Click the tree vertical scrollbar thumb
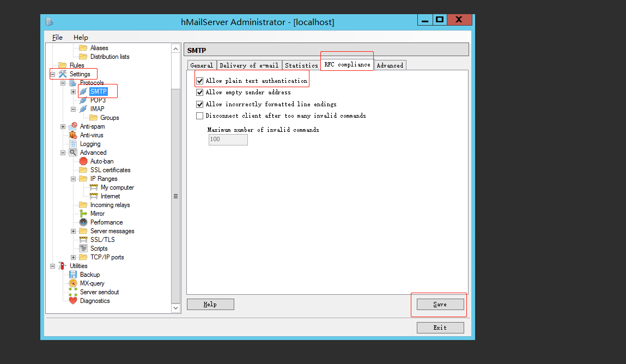Viewport: 626px width, 364px height. coord(175,196)
